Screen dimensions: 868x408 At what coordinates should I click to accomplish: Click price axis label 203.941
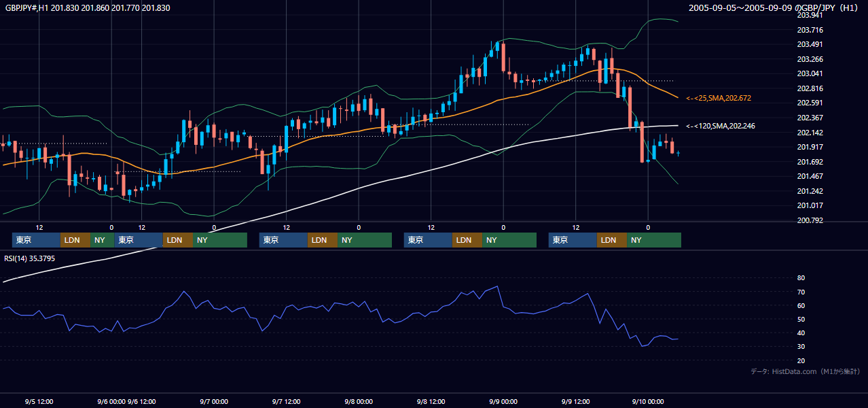810,15
